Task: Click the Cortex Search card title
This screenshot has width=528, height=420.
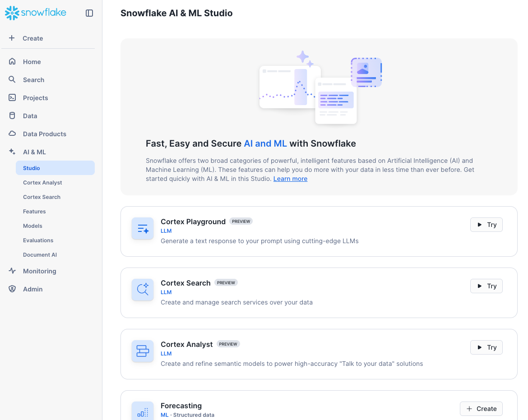Action: click(185, 283)
